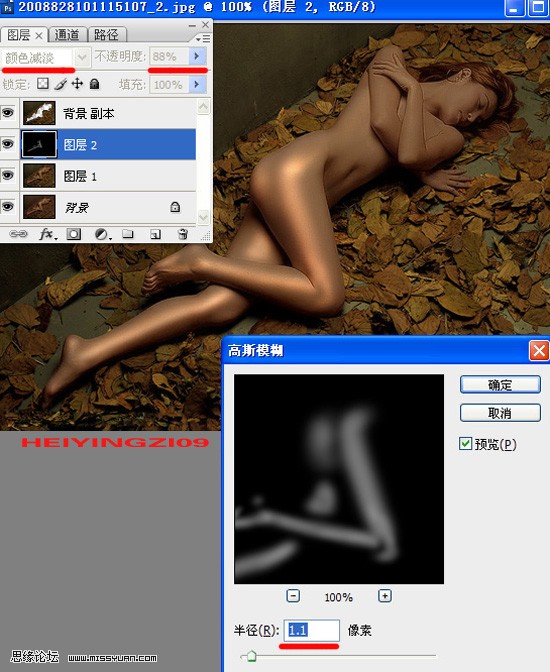Image resolution: width=550 pixels, height=672 pixels.
Task: Add a layer mask
Action: pyautogui.click(x=74, y=234)
